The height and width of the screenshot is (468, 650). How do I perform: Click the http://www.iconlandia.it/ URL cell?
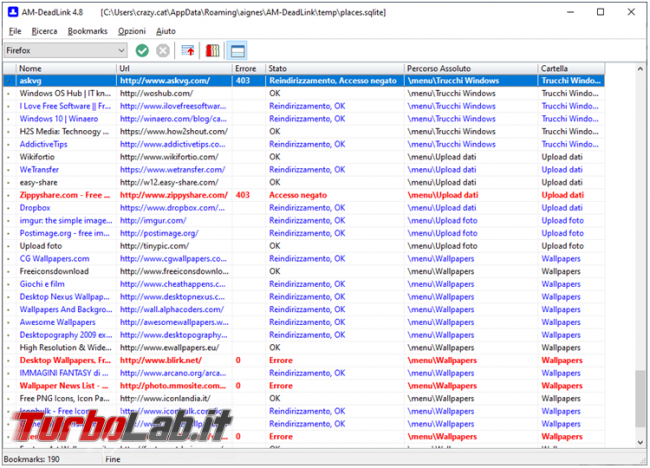[x=174, y=399]
